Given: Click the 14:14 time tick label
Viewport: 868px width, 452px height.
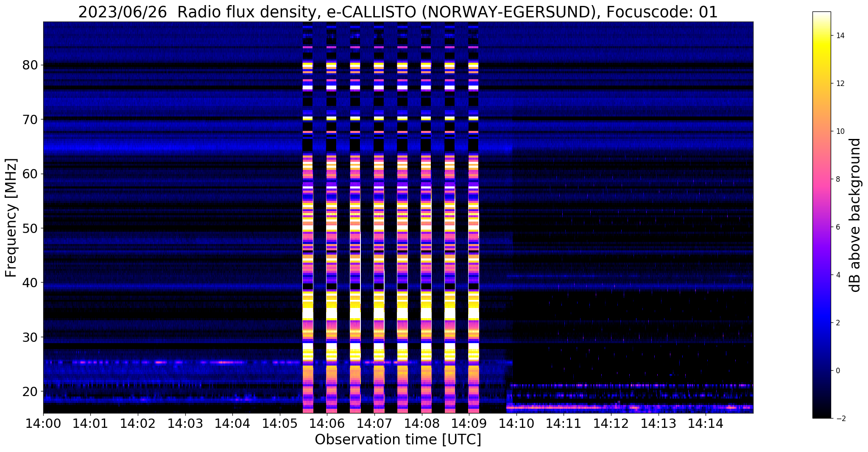Looking at the screenshot, I should (705, 423).
